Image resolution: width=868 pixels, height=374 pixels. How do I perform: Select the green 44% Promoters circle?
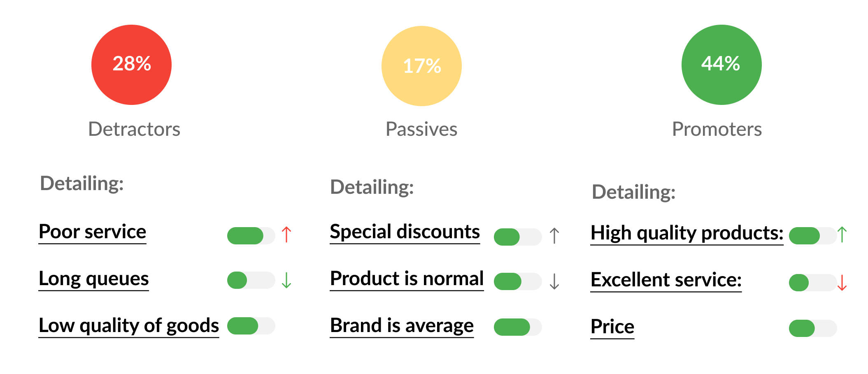click(x=721, y=65)
